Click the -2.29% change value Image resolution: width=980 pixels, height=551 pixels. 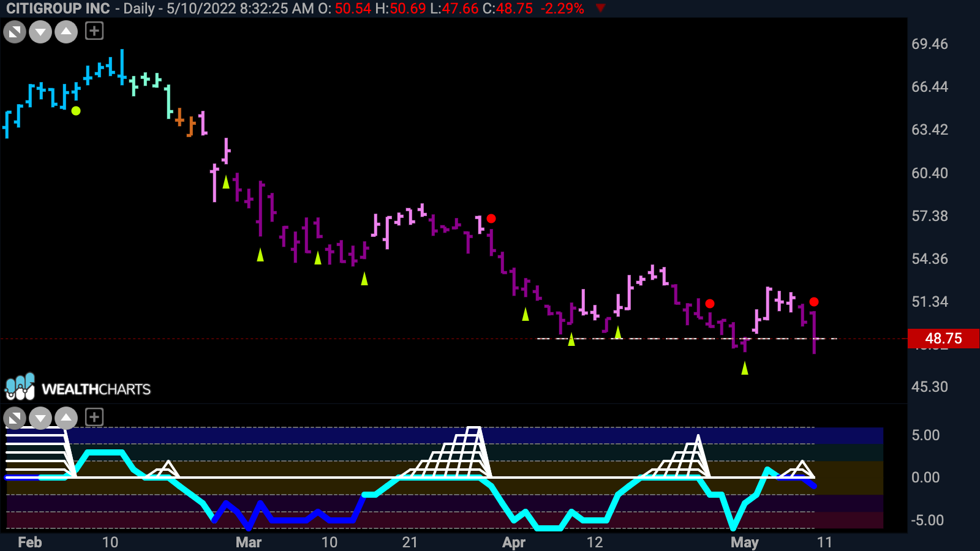tap(562, 9)
